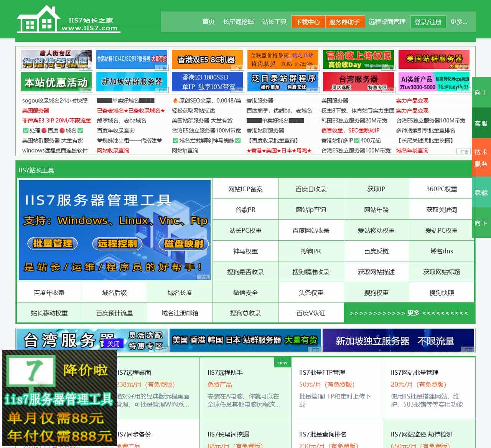Open the 台湾服务器 灵活选配 small banner
Image resolution: width=491 pixels, height=448 pixels.
pos(358,82)
